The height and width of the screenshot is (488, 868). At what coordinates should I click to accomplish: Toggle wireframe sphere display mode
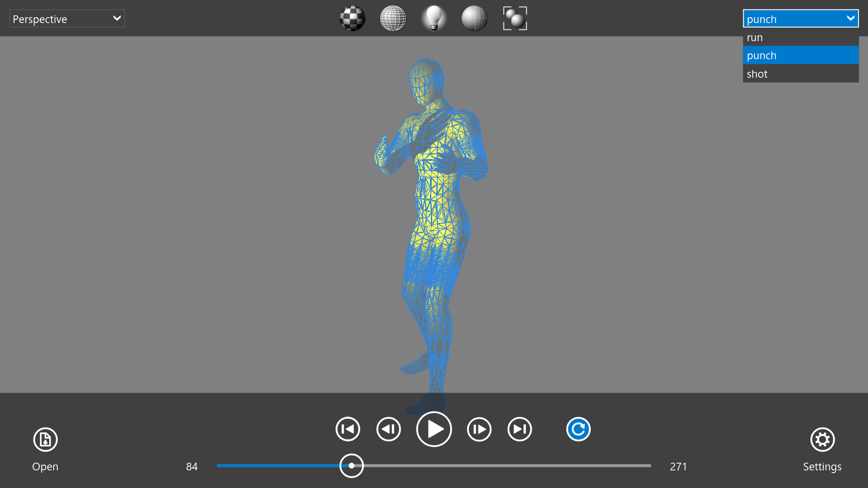tap(393, 19)
